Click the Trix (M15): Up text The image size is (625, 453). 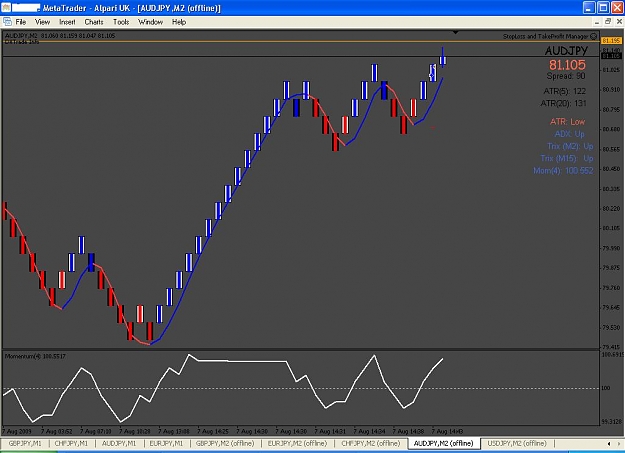[567, 159]
